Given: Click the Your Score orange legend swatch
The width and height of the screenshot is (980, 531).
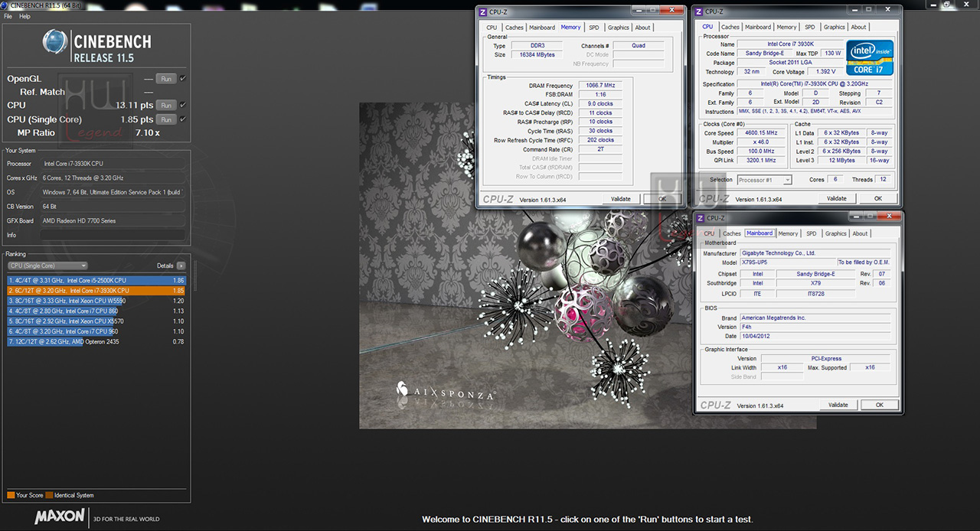Looking at the screenshot, I should 11,495.
